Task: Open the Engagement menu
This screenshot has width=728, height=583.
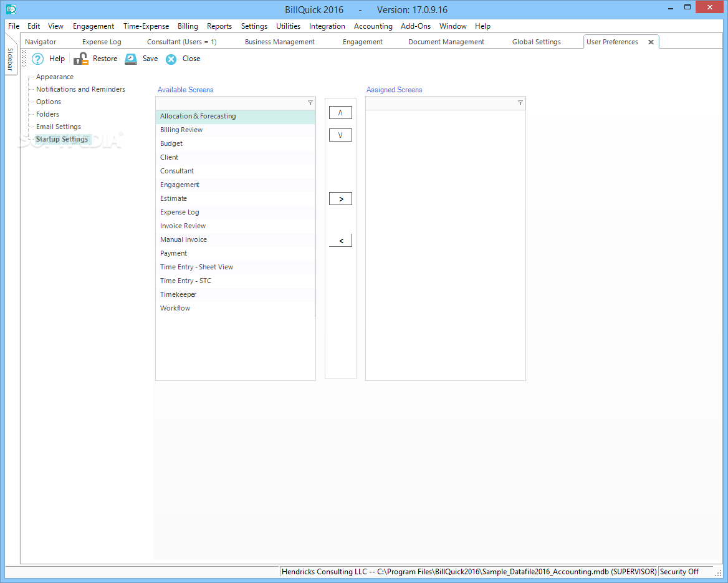Action: 93,26
